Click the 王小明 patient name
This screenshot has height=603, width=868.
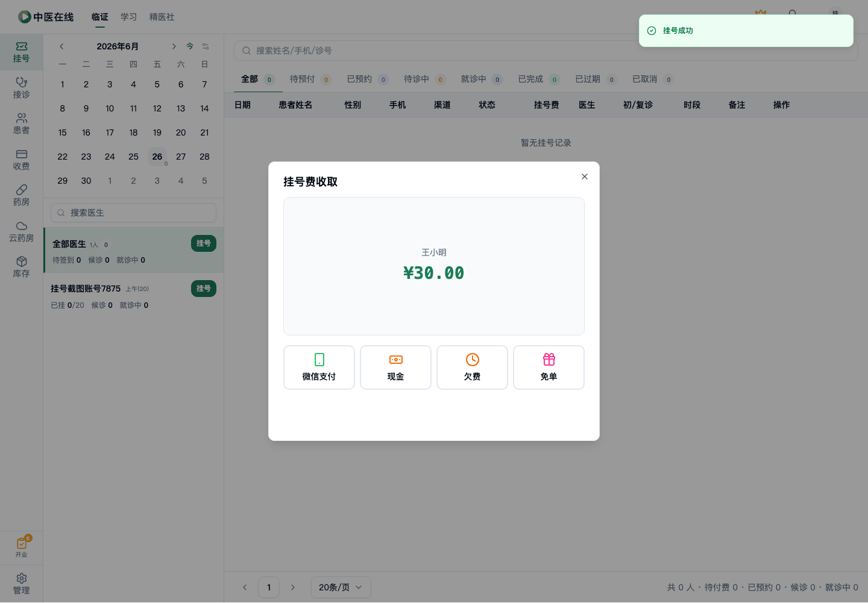(x=434, y=252)
